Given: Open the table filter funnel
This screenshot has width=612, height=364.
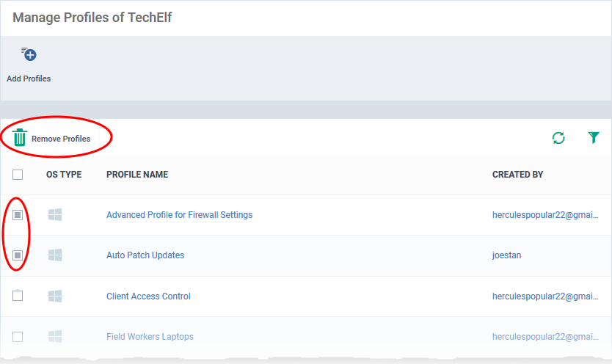Looking at the screenshot, I should [x=593, y=137].
